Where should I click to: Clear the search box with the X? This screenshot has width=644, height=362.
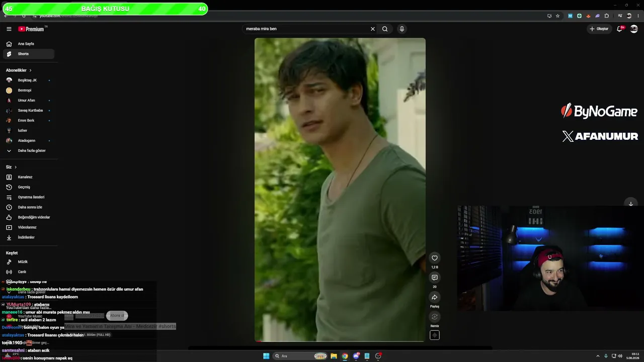pyautogui.click(x=373, y=29)
